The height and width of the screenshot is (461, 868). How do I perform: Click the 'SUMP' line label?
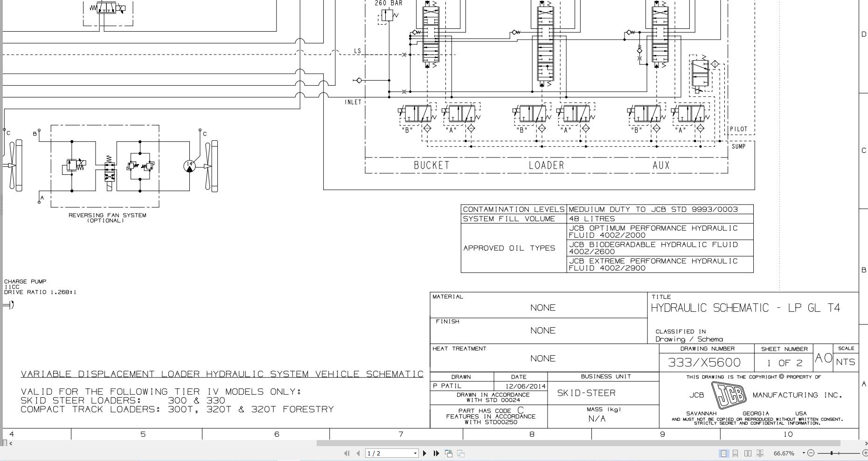(x=739, y=146)
